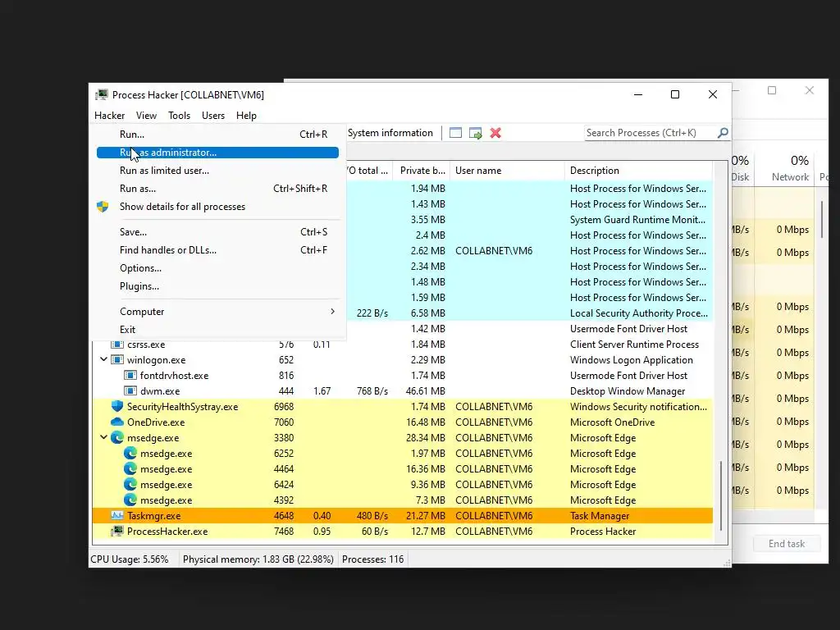Viewport: 840px width, 630px height.
Task: Click the Client Server Runtime Process description
Action: coord(634,345)
